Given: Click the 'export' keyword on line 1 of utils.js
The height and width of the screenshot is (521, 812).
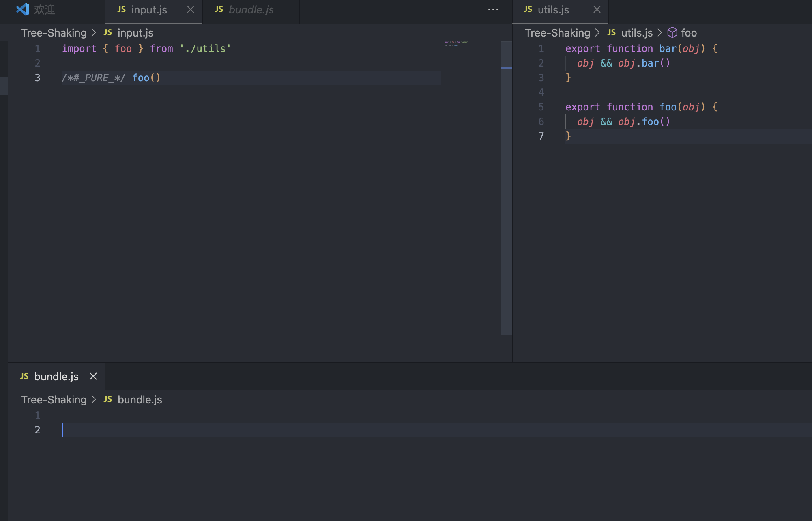Looking at the screenshot, I should [582, 49].
